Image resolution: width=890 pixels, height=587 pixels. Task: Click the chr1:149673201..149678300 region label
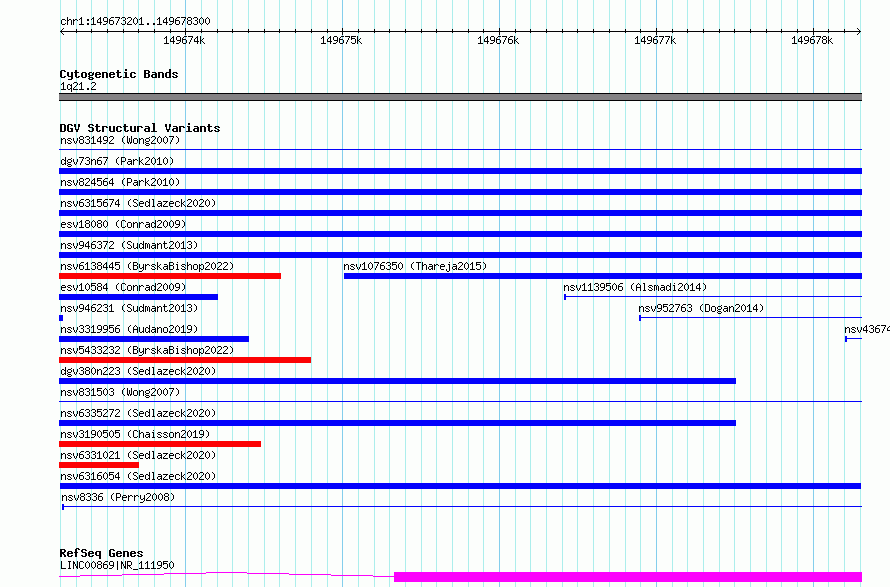coord(135,21)
